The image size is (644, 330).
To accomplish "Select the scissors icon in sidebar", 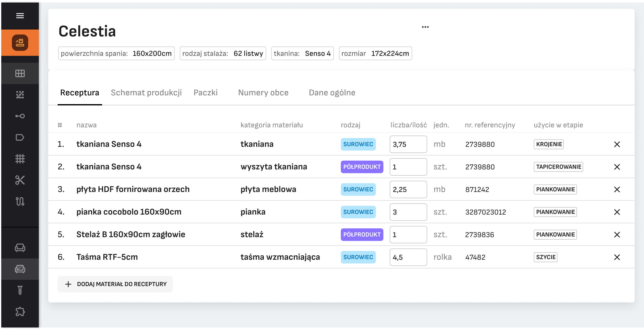I will [20, 180].
